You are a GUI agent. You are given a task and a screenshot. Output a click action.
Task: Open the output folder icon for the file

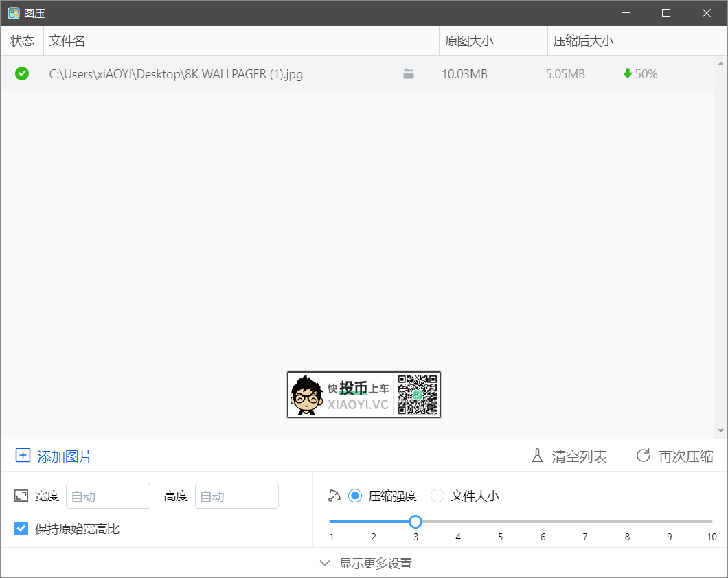point(409,74)
